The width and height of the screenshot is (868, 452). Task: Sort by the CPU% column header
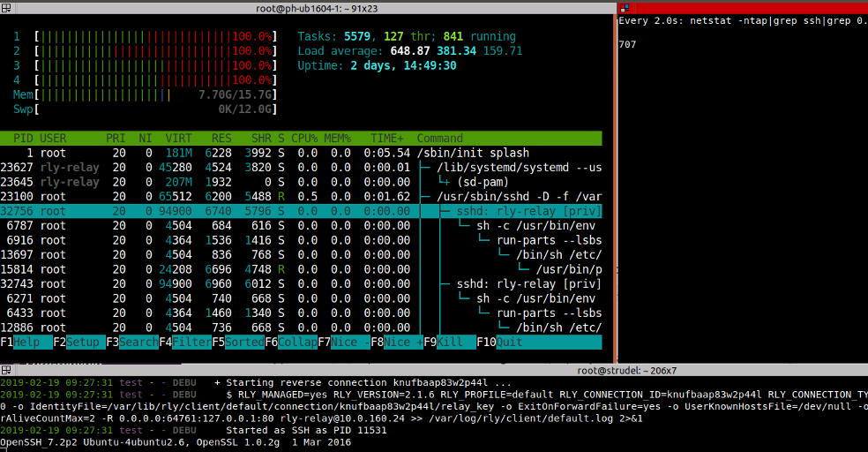tap(304, 138)
